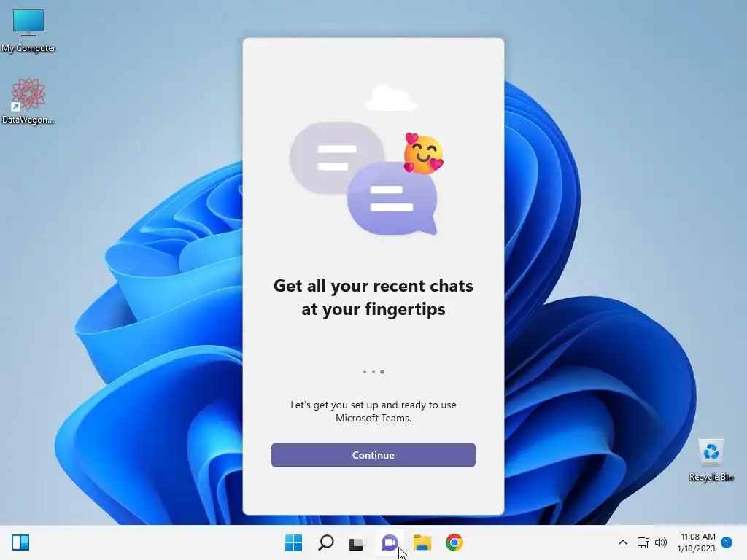Open the Widgets panel from the taskbar
The image size is (747, 560).
coord(20,542)
